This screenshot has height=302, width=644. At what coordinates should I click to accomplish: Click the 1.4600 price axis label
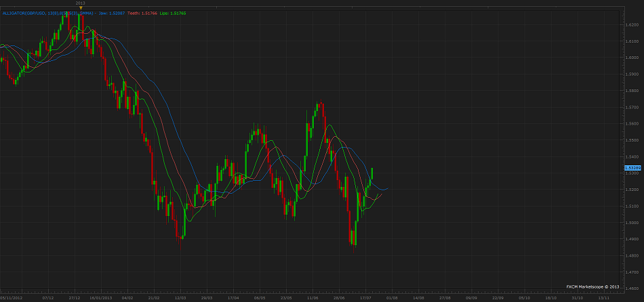click(x=631, y=288)
